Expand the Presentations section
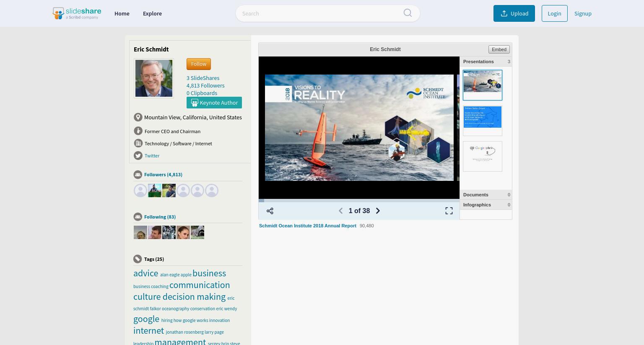This screenshot has height=345, width=644. point(486,62)
